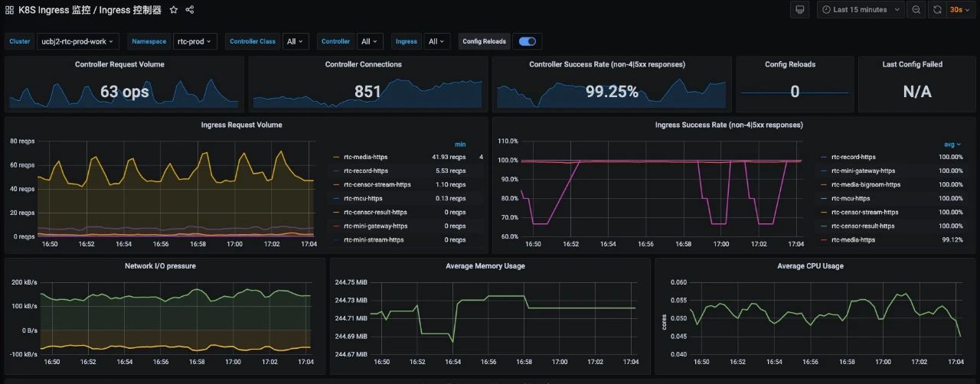Image resolution: width=980 pixels, height=384 pixels.
Task: Expand the Cluster ucbj2-rtc-prod-work dropdown
Action: 77,41
